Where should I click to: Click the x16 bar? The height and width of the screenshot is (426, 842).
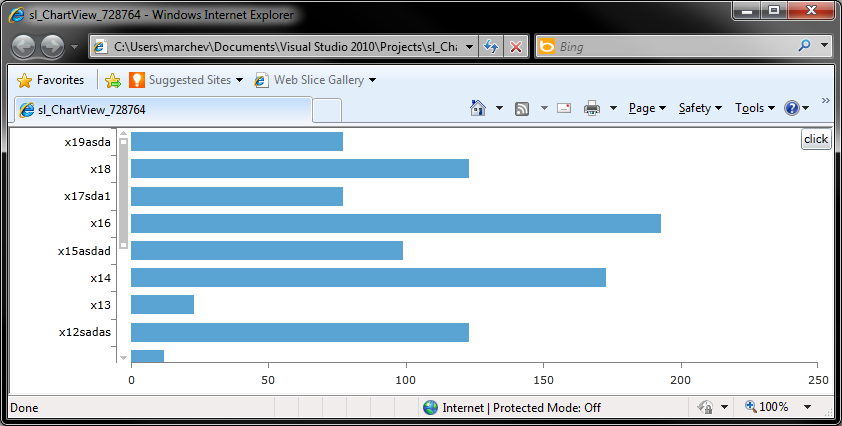[x=396, y=223]
